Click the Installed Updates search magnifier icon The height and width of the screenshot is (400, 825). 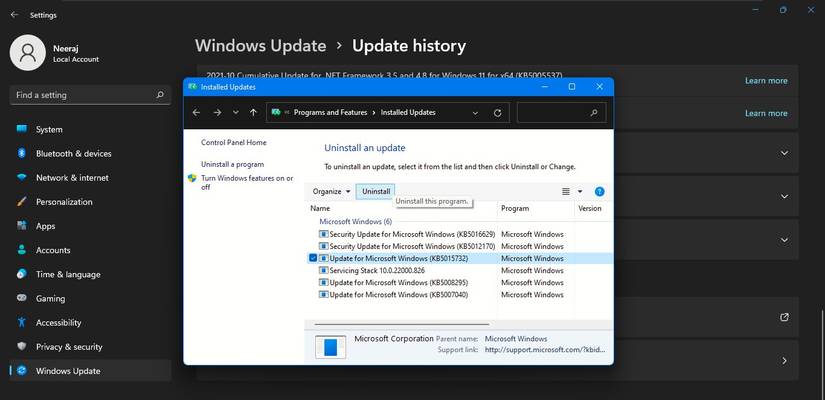[594, 113]
